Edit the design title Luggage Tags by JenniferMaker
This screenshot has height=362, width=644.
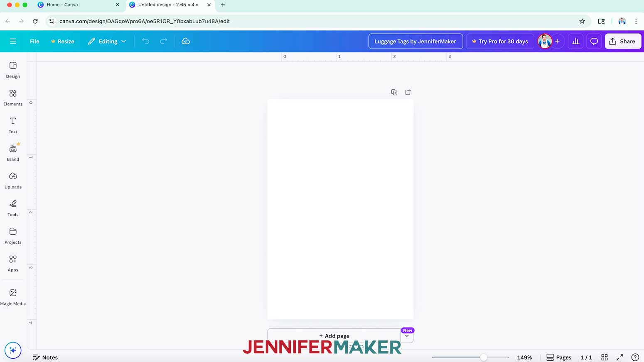click(415, 41)
